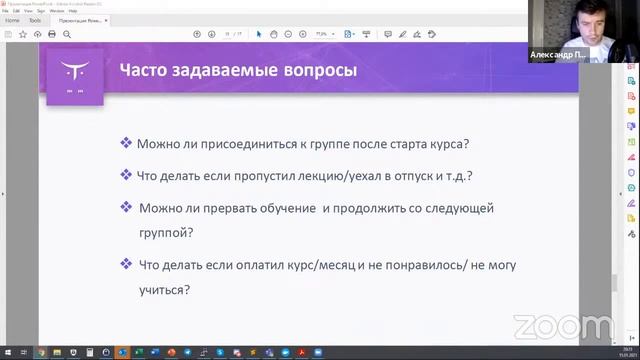Open search with the magnifier icon
Image resolution: width=640 pixels, height=360 pixels.
click(x=67, y=34)
